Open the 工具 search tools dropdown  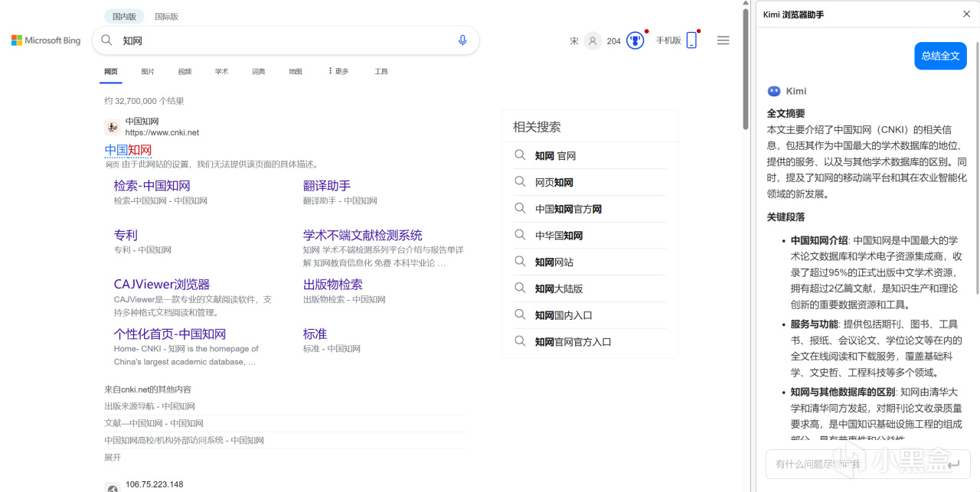click(381, 71)
